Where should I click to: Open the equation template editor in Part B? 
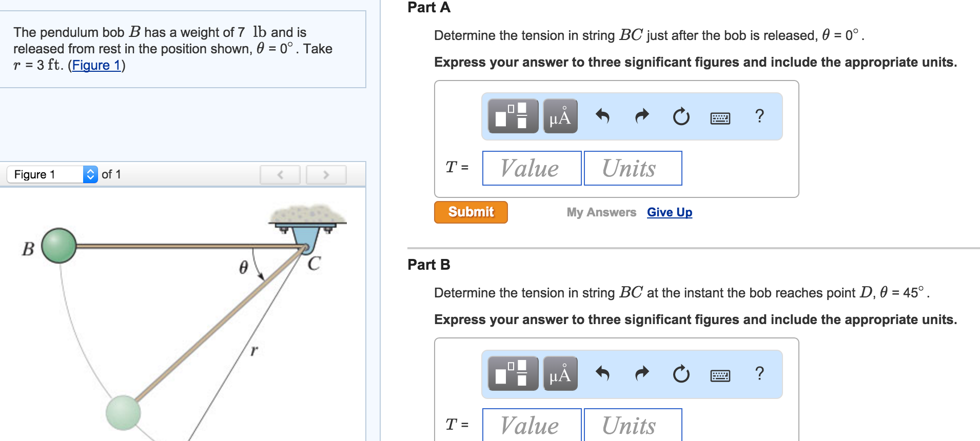[x=512, y=374]
